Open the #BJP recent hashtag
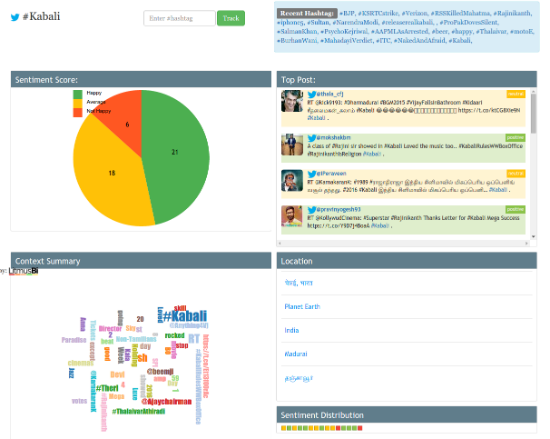Image resolution: width=550 pixels, height=439 pixels. point(347,13)
